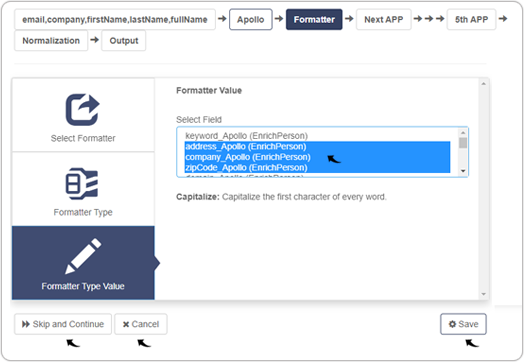Open the Output step

click(x=124, y=40)
